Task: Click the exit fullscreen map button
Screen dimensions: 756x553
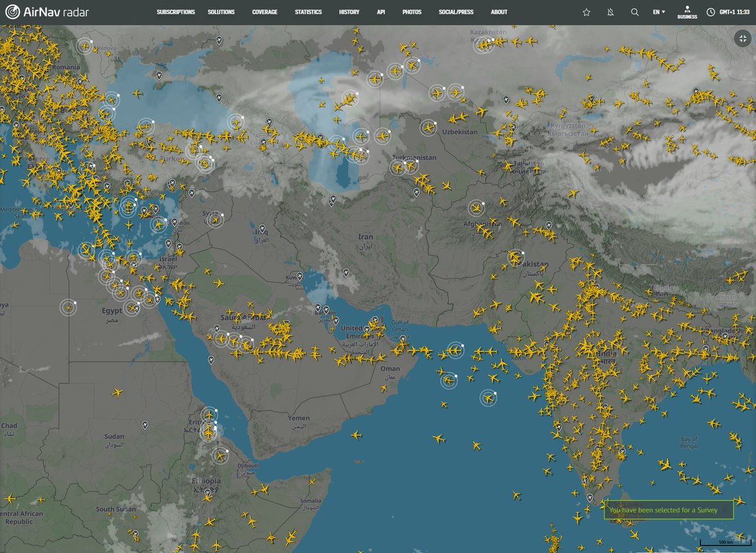Action: click(x=742, y=38)
